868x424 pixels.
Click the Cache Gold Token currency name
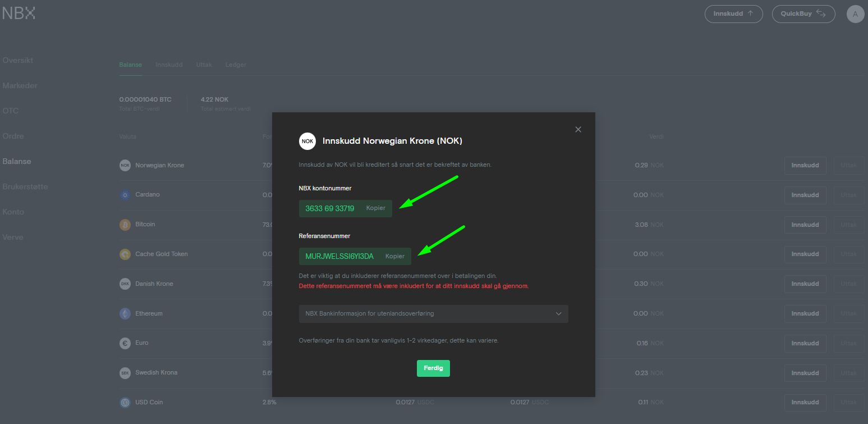click(162, 254)
